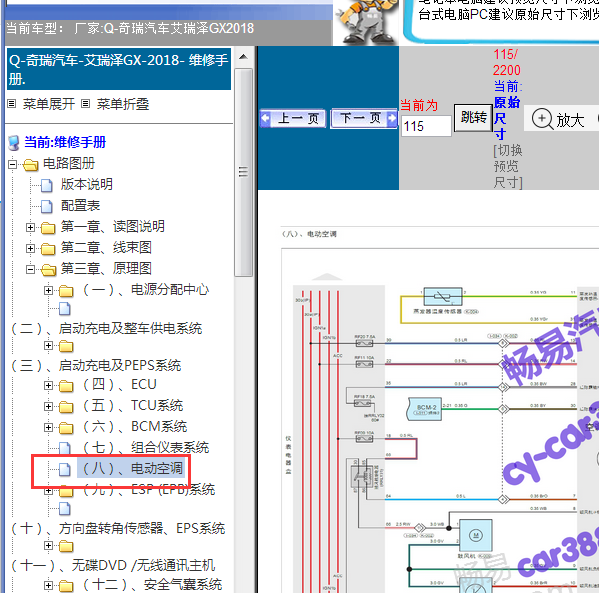599x593 pixels.
Task: Select （十一）、无碟DVD /无线通讯主机
Action: point(112,565)
